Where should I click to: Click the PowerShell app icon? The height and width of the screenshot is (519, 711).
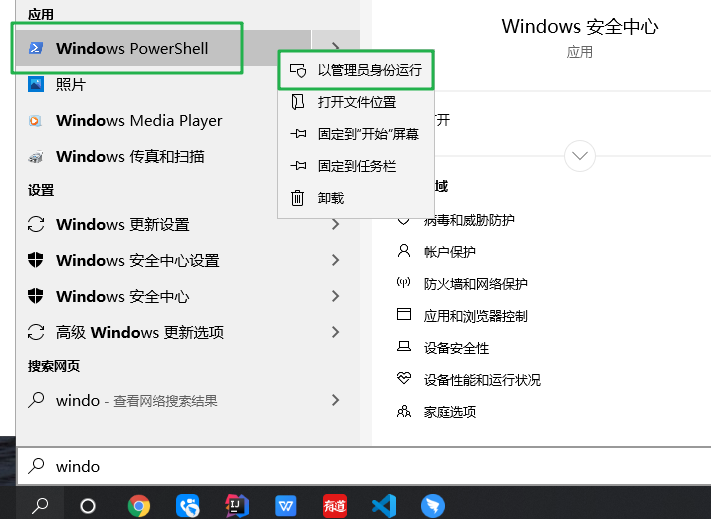(36, 48)
